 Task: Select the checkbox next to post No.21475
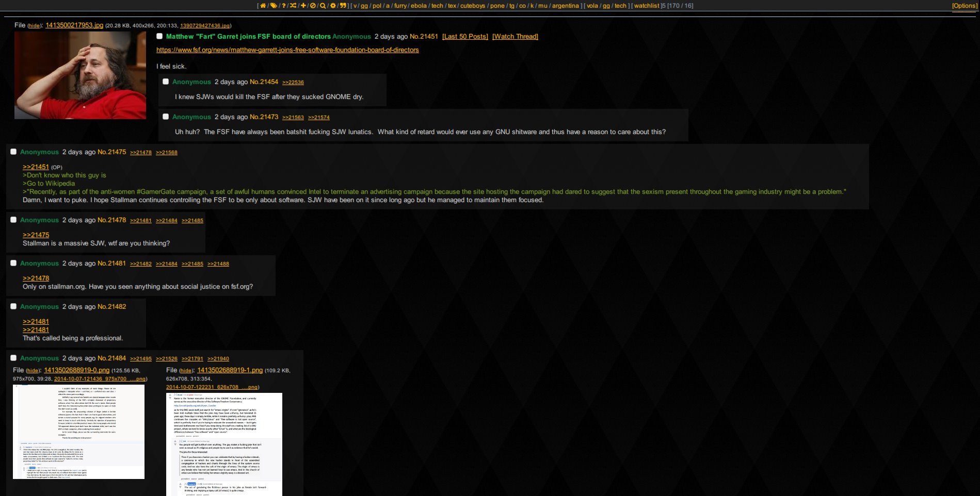13,151
